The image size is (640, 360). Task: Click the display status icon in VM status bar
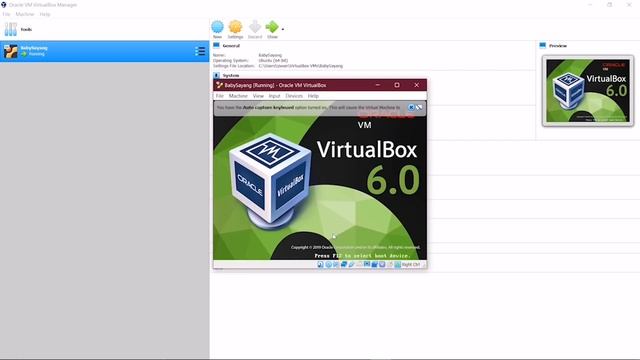367,264
